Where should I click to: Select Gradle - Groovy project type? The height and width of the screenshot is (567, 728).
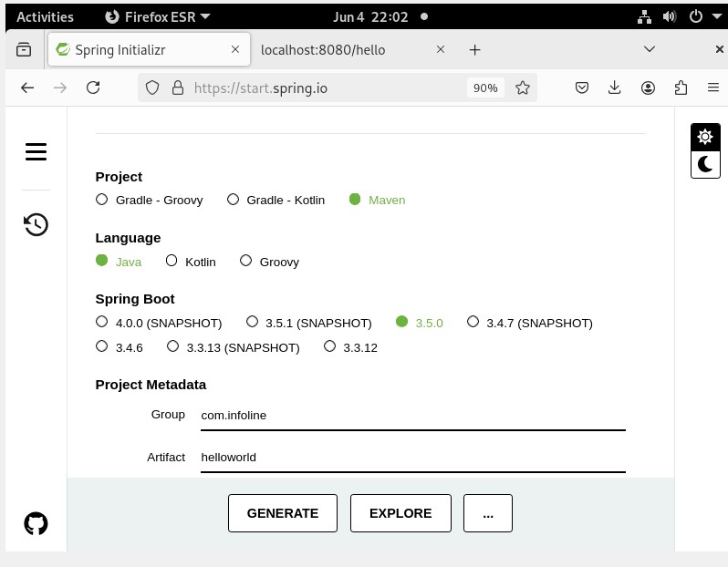[102, 200]
